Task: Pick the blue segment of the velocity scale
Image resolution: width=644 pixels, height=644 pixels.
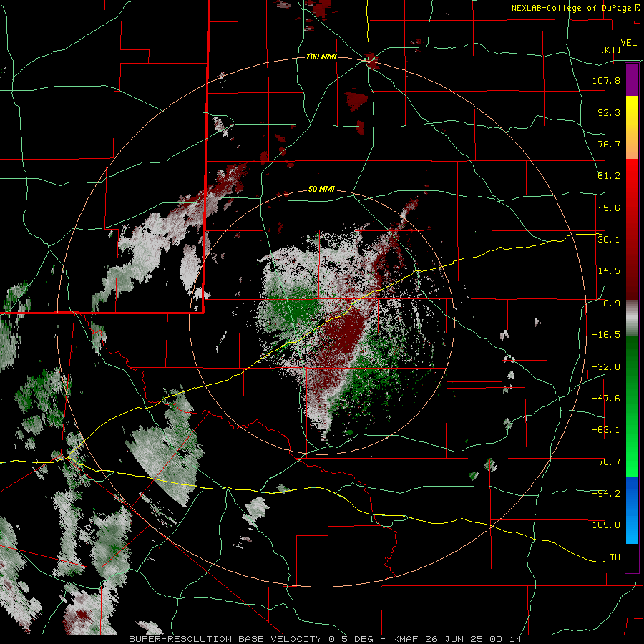Action: [x=632, y=510]
